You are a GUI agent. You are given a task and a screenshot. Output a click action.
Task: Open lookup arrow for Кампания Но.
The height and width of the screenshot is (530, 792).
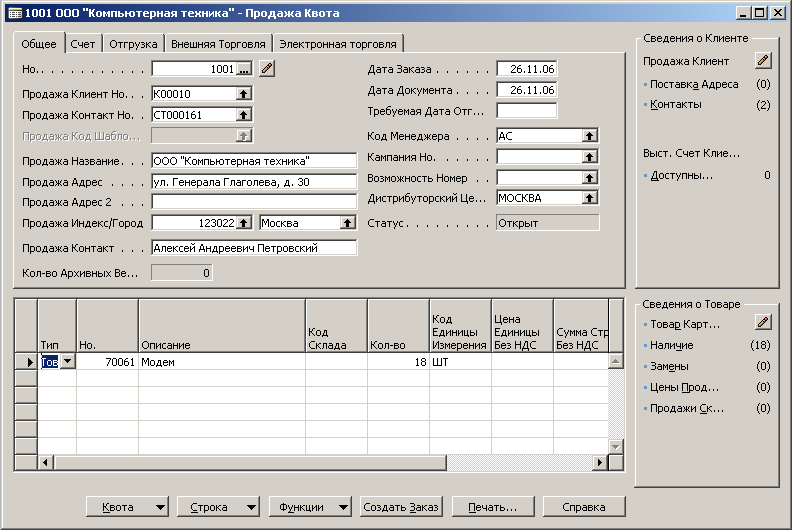click(x=589, y=157)
